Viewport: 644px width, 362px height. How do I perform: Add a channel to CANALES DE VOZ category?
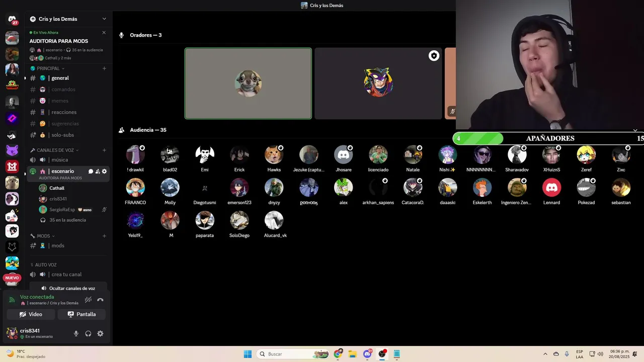(104, 150)
